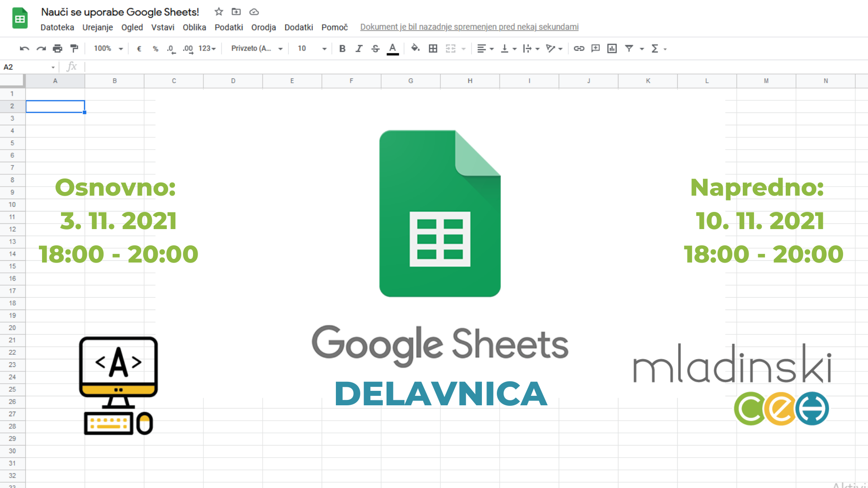Click the undo arrow icon
The height and width of the screenshot is (488, 868).
(24, 48)
